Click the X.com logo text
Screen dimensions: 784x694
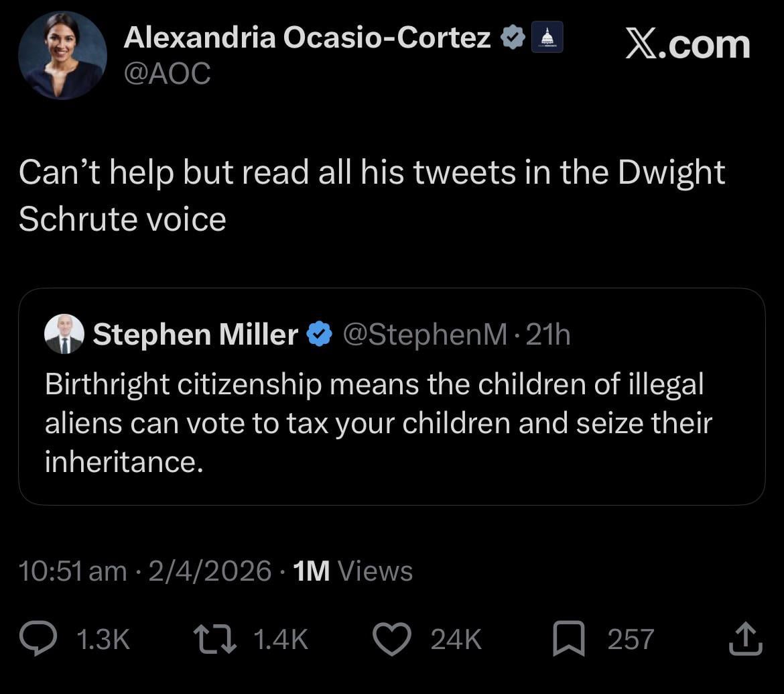click(688, 46)
